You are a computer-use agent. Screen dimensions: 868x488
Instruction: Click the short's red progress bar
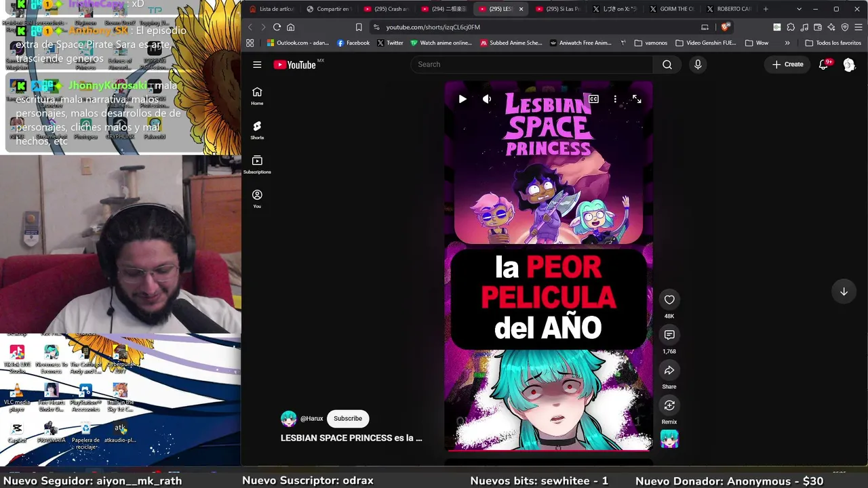pyautogui.click(x=549, y=450)
